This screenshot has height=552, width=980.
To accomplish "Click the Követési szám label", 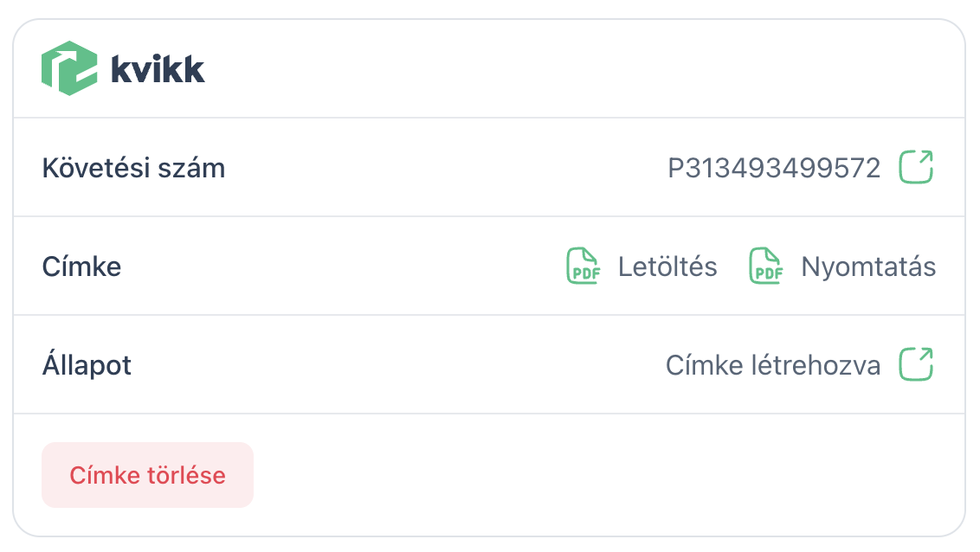I will [133, 168].
